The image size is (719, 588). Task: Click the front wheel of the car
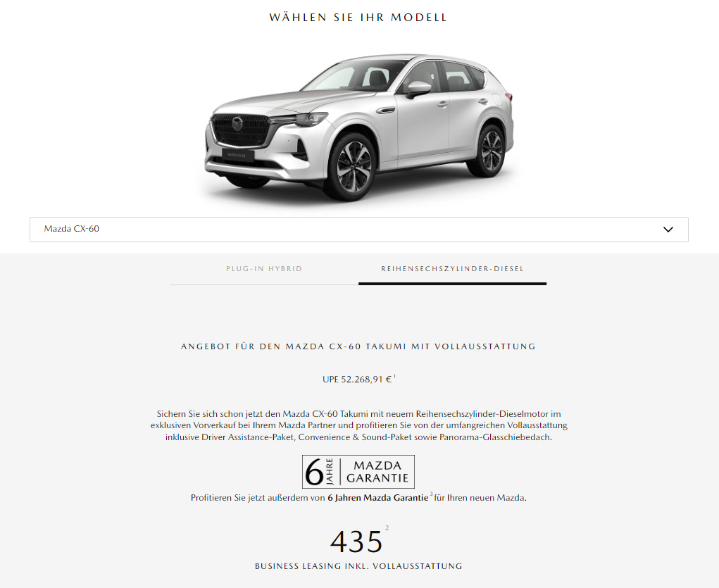[x=353, y=168]
